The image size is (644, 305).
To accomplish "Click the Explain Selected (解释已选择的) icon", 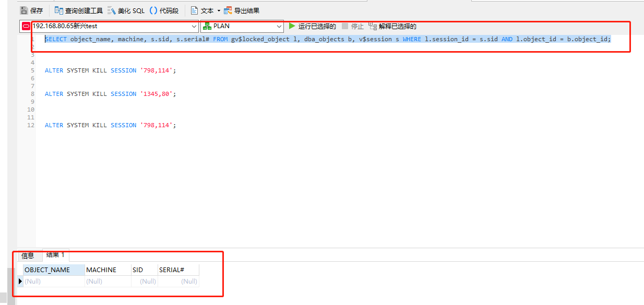I will click(x=372, y=26).
